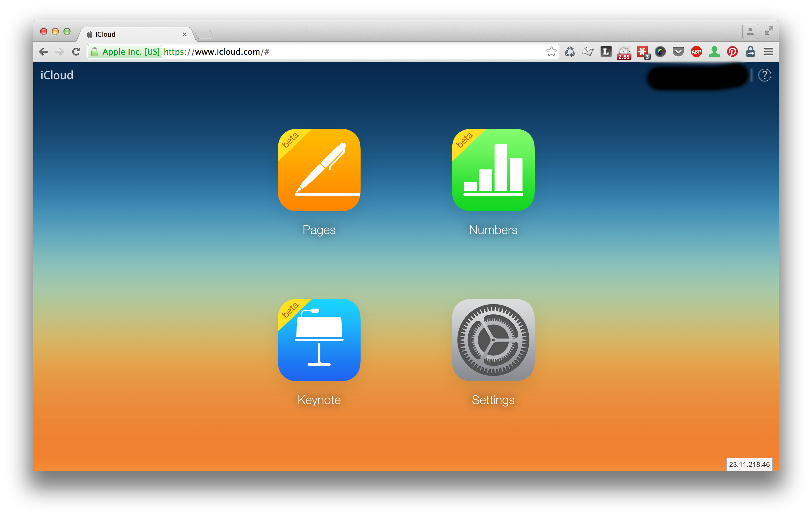Open the Pages beta app
Image resolution: width=812 pixels, height=517 pixels.
pos(319,170)
